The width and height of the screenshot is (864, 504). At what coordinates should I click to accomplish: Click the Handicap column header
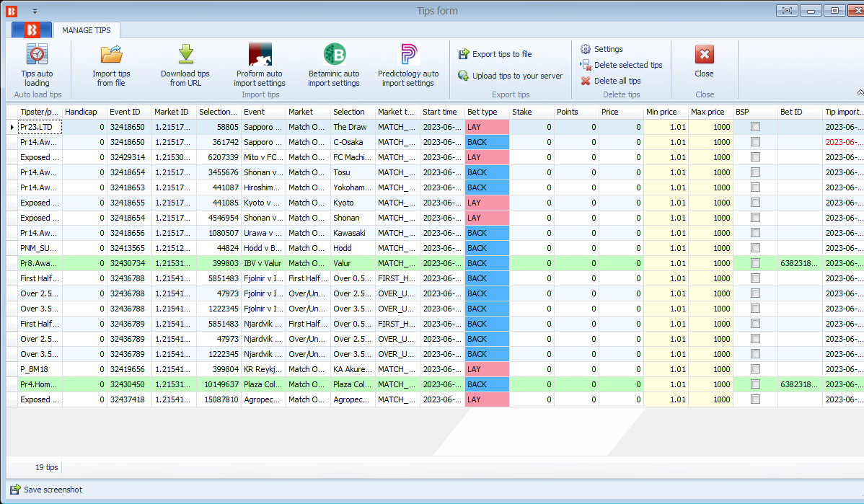point(84,112)
